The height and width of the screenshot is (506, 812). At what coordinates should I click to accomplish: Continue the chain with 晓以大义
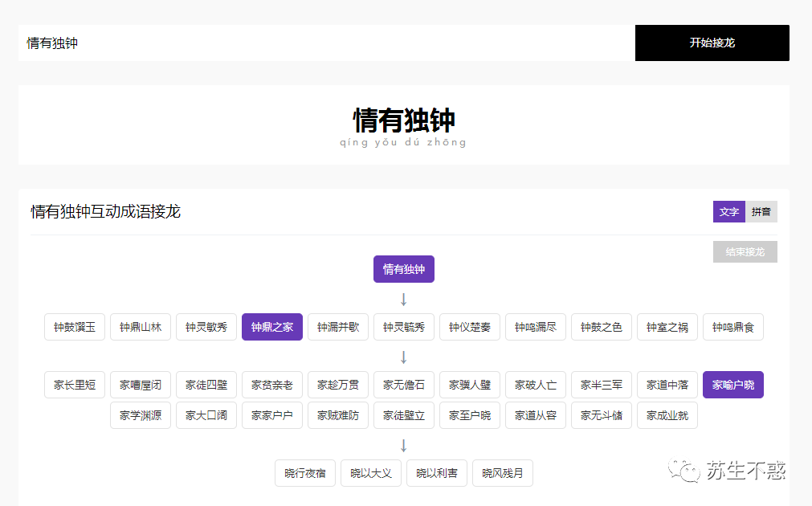(371, 473)
